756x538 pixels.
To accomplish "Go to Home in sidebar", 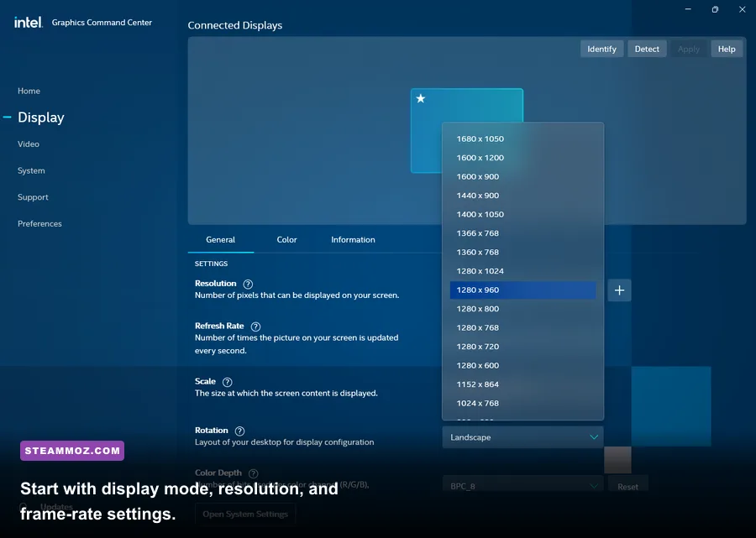I will tap(29, 91).
